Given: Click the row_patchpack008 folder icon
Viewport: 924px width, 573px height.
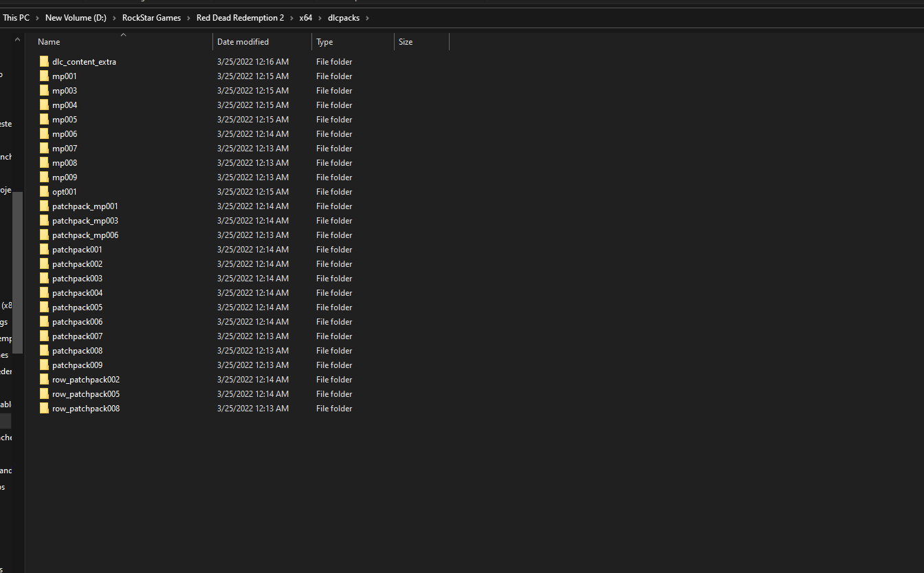Looking at the screenshot, I should [44, 409].
